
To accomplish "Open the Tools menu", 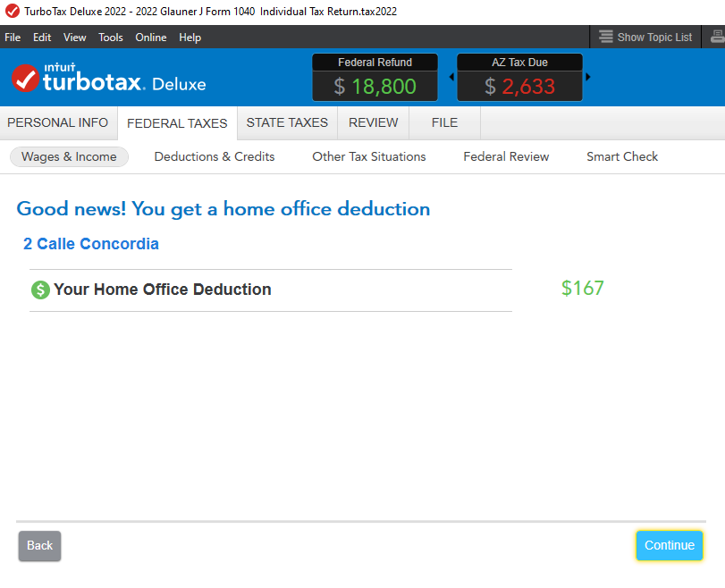I will click(x=111, y=38).
